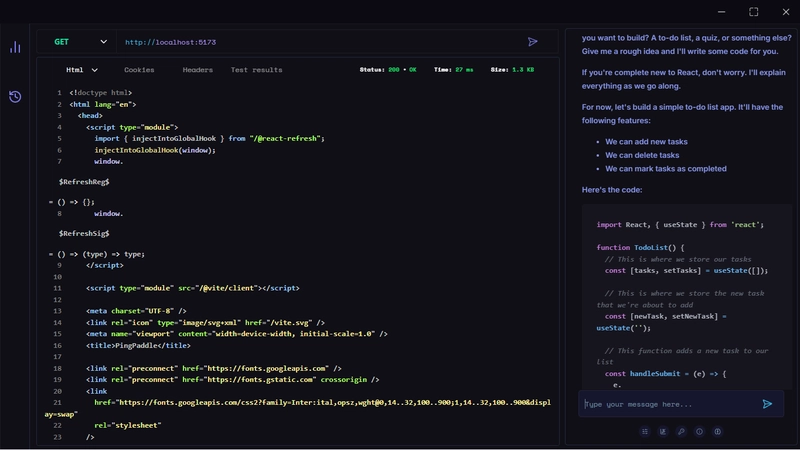
Task: Click the info circle icon below chat
Action: 699,432
